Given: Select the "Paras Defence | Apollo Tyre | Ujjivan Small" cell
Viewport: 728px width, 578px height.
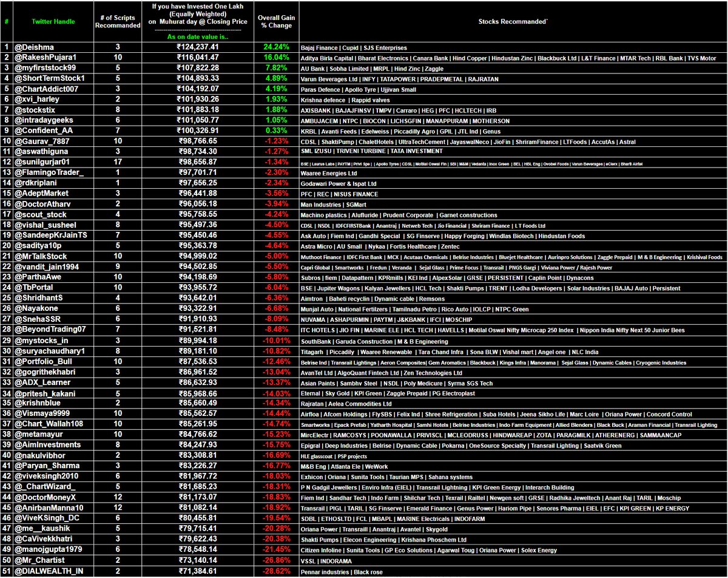Looking at the screenshot, I should [x=513, y=89].
